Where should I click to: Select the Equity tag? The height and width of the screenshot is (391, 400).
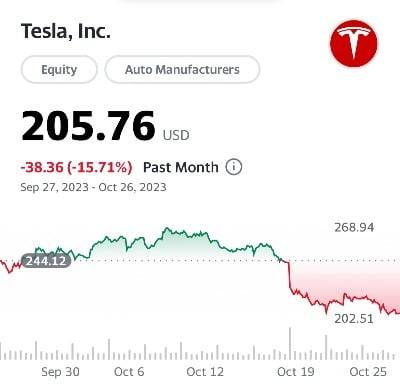(59, 69)
